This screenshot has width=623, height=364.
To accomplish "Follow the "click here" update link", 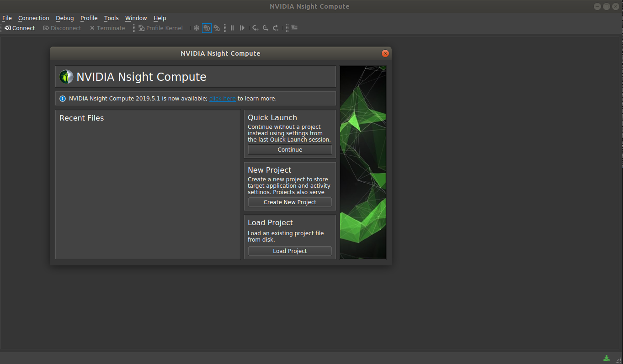I will [x=222, y=99].
